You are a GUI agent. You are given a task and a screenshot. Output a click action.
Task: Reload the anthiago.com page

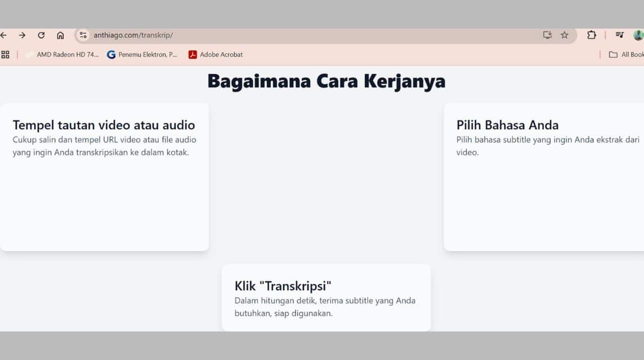click(x=41, y=35)
